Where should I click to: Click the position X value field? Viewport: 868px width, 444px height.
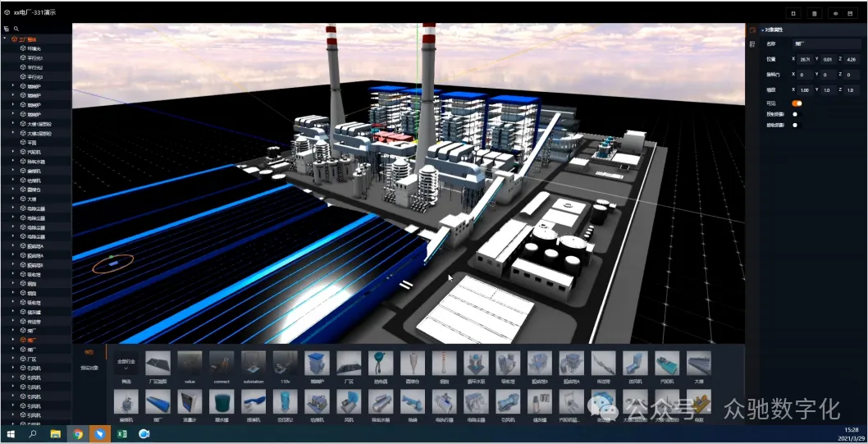click(805, 60)
